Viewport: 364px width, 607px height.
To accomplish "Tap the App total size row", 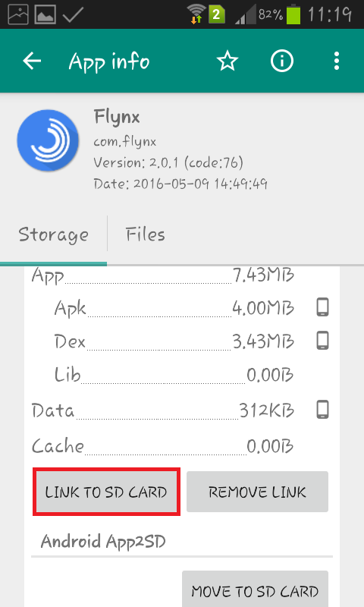I will (x=162, y=276).
